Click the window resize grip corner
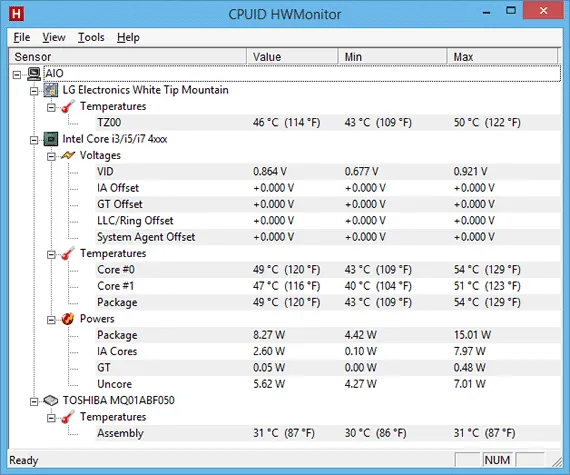 (557, 461)
